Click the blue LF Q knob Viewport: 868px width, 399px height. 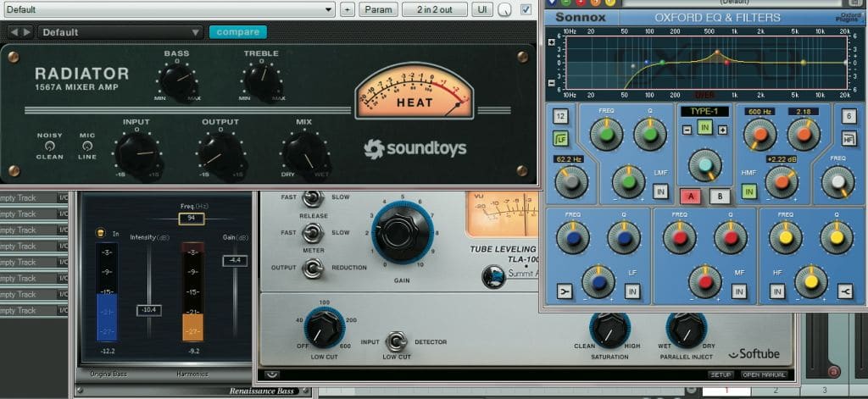pos(624,238)
